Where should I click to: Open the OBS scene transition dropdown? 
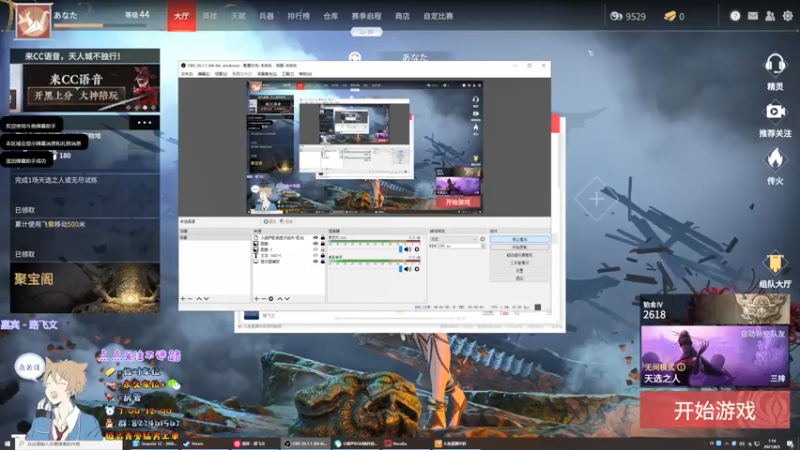pyautogui.click(x=454, y=239)
